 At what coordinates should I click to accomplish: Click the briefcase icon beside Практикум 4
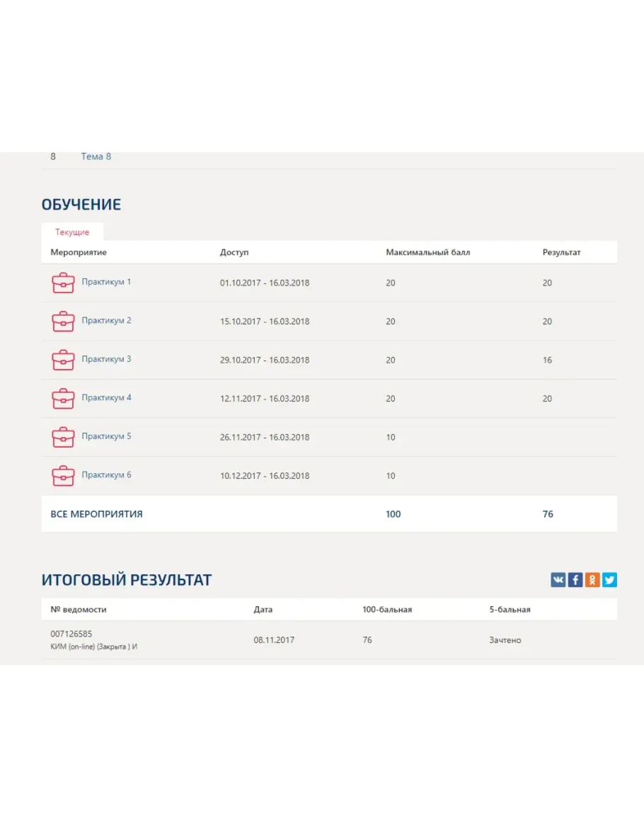point(63,399)
